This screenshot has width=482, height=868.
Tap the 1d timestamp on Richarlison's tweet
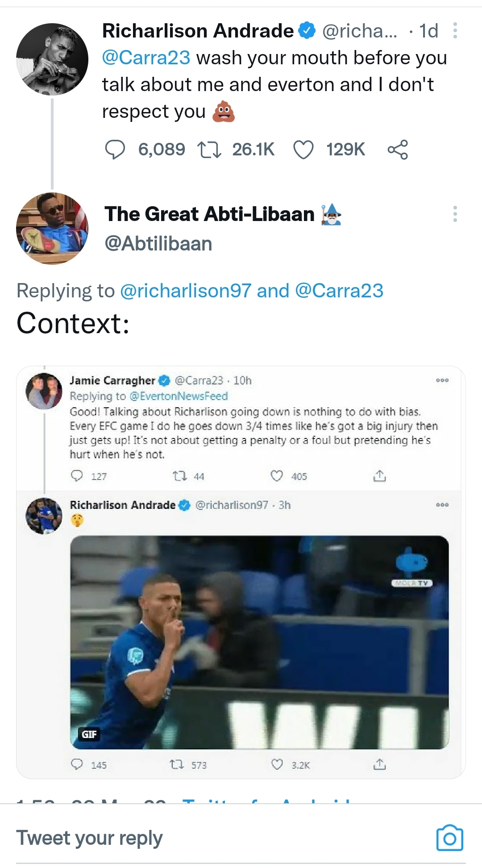pos(428,31)
